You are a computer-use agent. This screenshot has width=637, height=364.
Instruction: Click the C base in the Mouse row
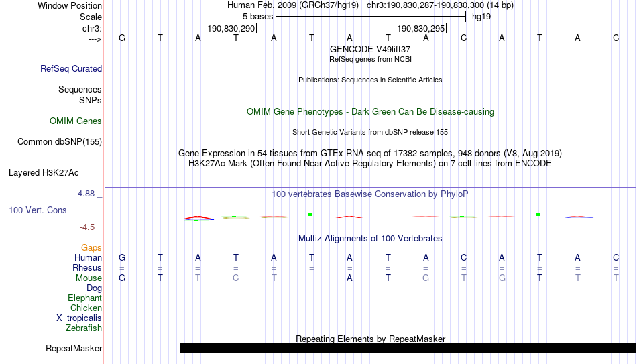tap(235, 278)
